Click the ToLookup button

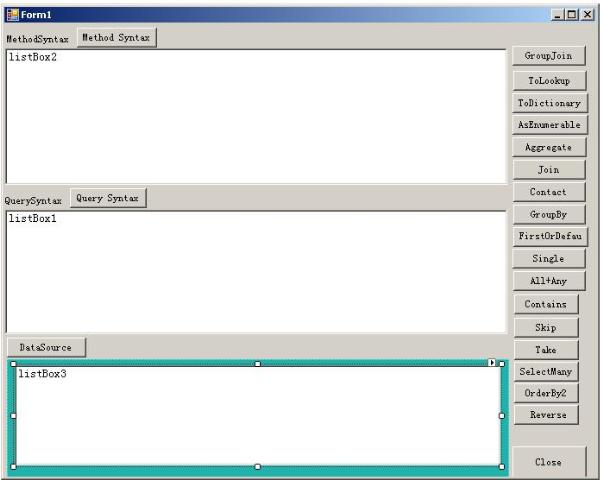tap(549, 80)
